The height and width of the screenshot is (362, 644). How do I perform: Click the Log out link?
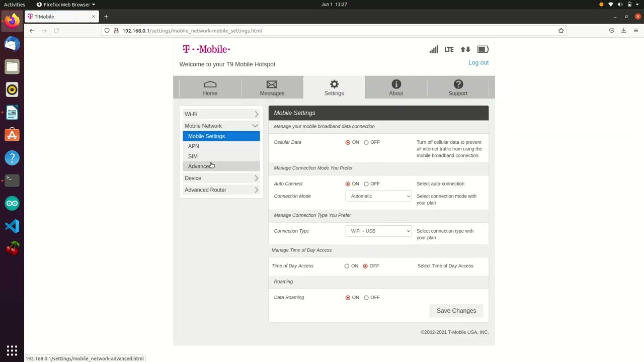pos(478,63)
